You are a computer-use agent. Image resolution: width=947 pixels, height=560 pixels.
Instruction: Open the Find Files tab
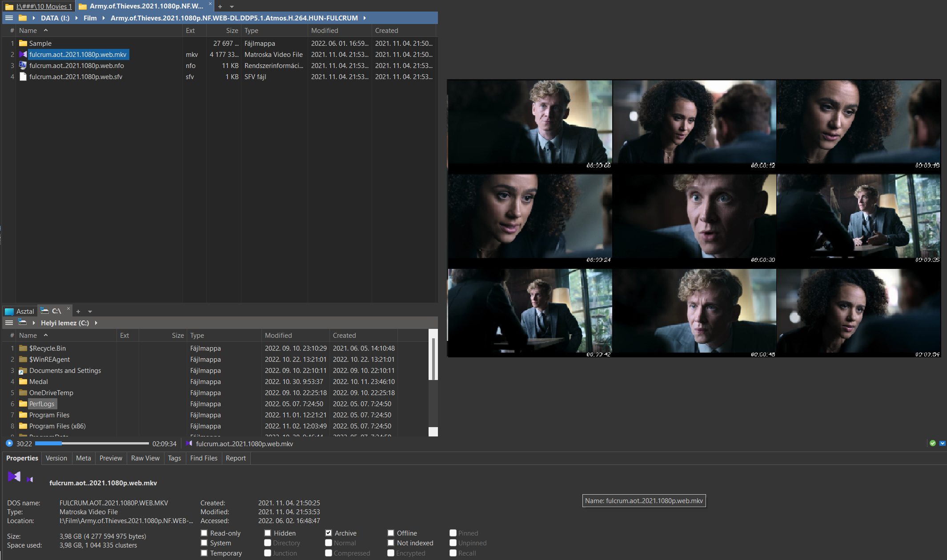point(204,458)
